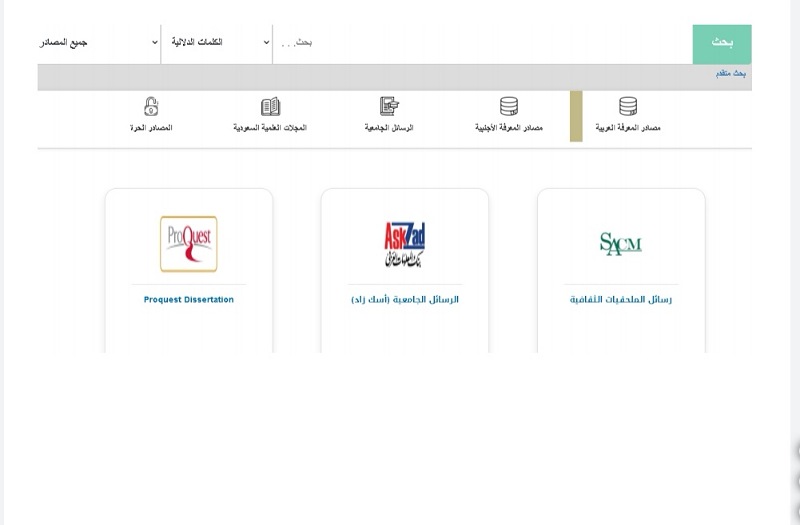
Task: Expand the الكلمات الدلالية search field dropdown
Action: pos(217,42)
